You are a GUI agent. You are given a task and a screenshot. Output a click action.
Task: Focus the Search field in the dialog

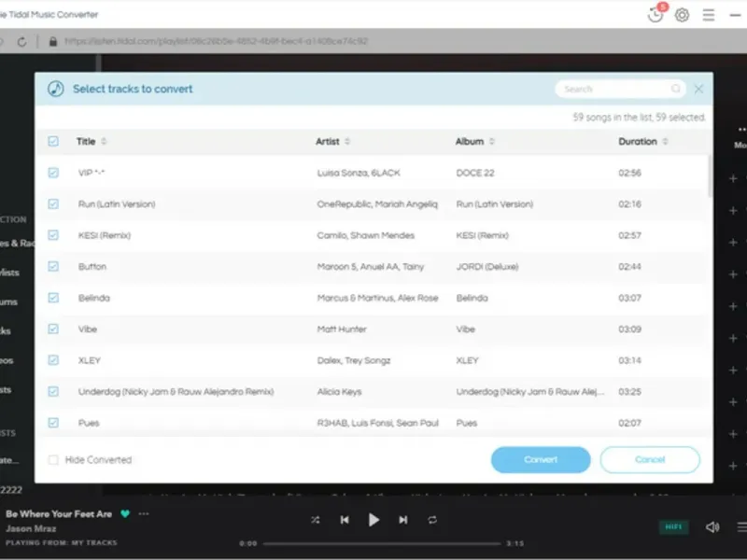(x=619, y=89)
